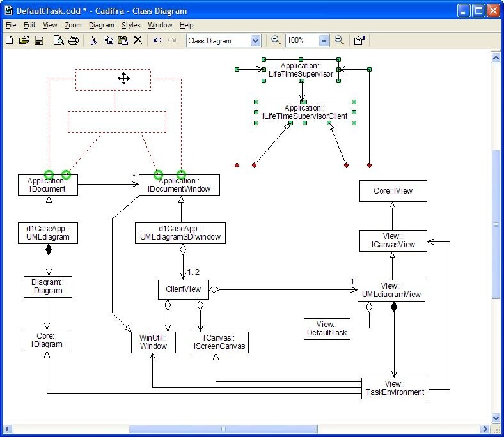
Task: Close the Cadifra window
Action: click(493, 11)
